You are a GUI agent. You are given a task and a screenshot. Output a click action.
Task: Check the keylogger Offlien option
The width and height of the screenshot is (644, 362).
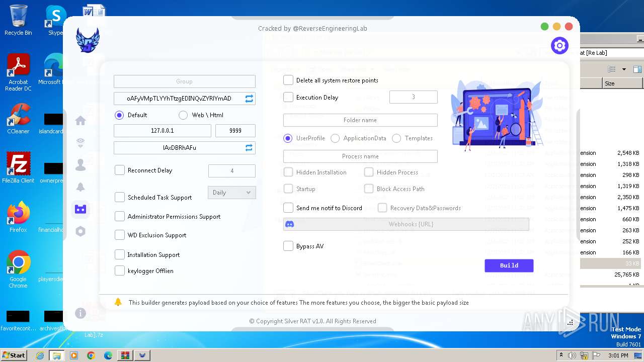120,271
